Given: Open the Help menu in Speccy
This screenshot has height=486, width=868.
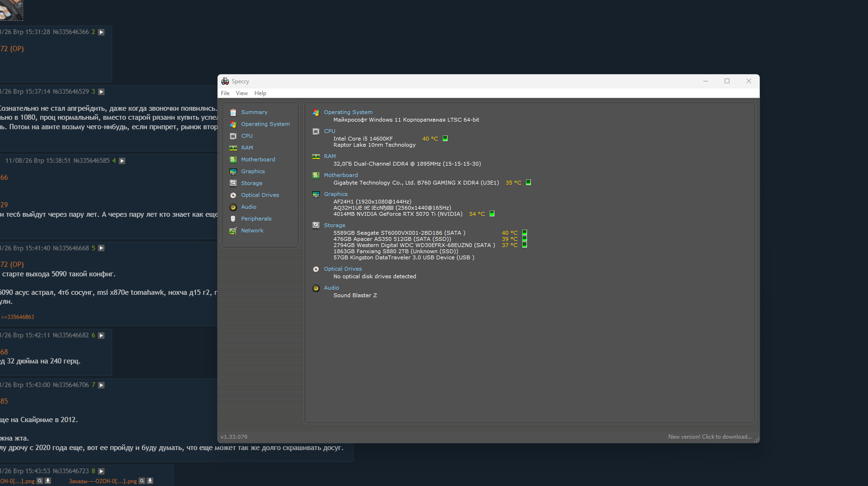Looking at the screenshot, I should [260, 93].
